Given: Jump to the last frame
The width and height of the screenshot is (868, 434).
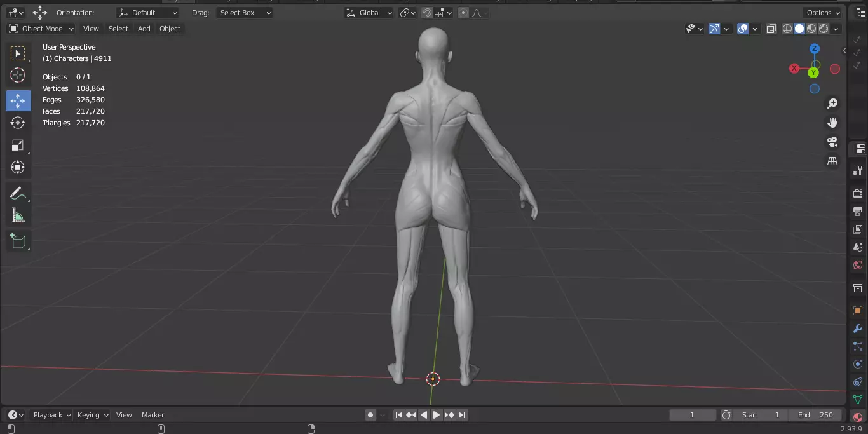Looking at the screenshot, I should coord(463,415).
